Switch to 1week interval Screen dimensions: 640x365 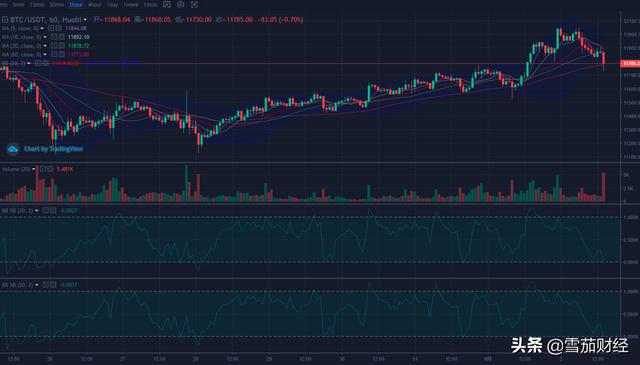[x=131, y=4]
